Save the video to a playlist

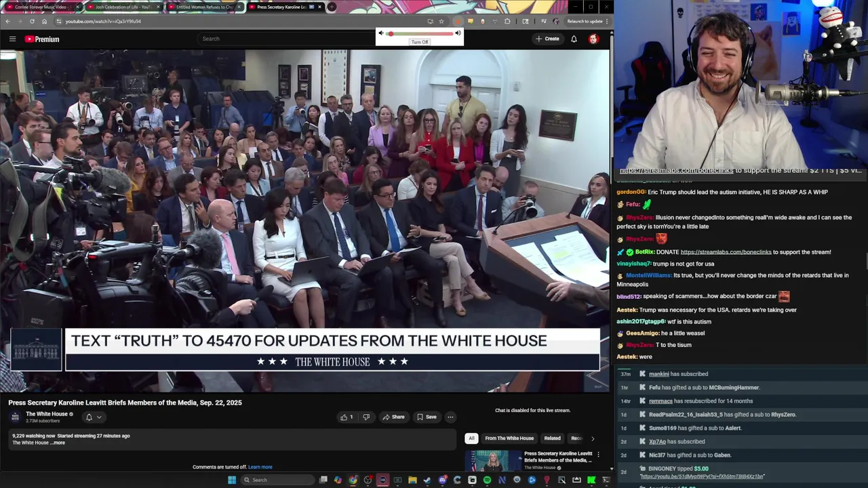tap(427, 417)
